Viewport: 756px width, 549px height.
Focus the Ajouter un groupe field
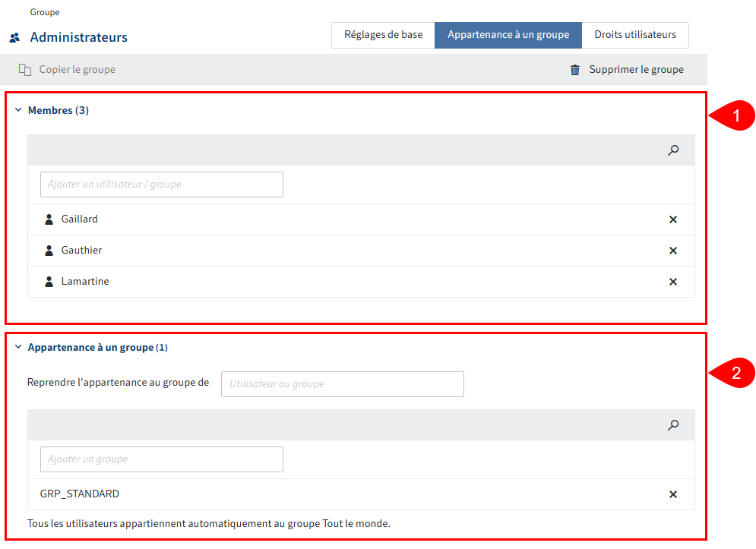pos(162,459)
